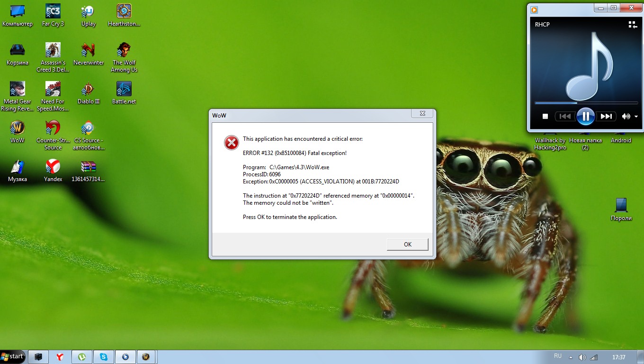Click the 17:37 clock in tray
644x364 pixels.
click(x=618, y=357)
